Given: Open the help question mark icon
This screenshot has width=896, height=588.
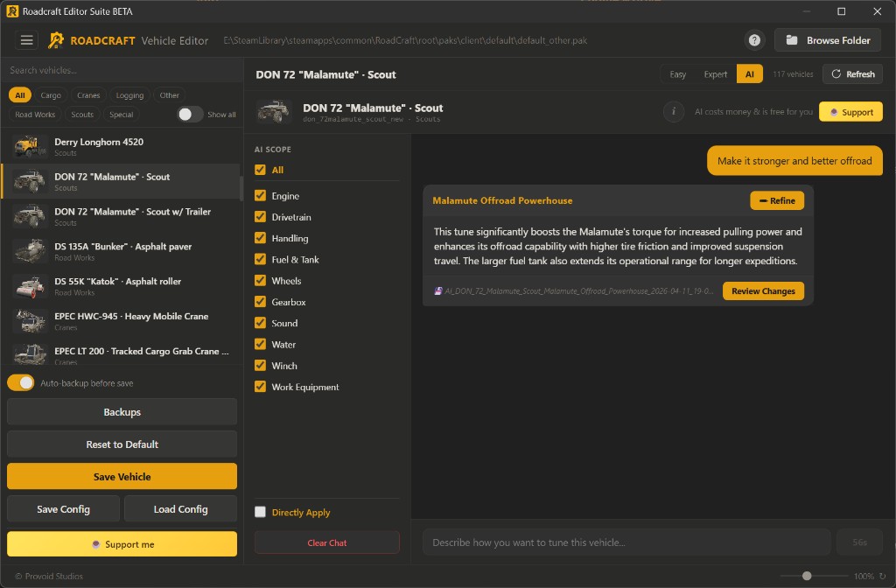Looking at the screenshot, I should 754,40.
